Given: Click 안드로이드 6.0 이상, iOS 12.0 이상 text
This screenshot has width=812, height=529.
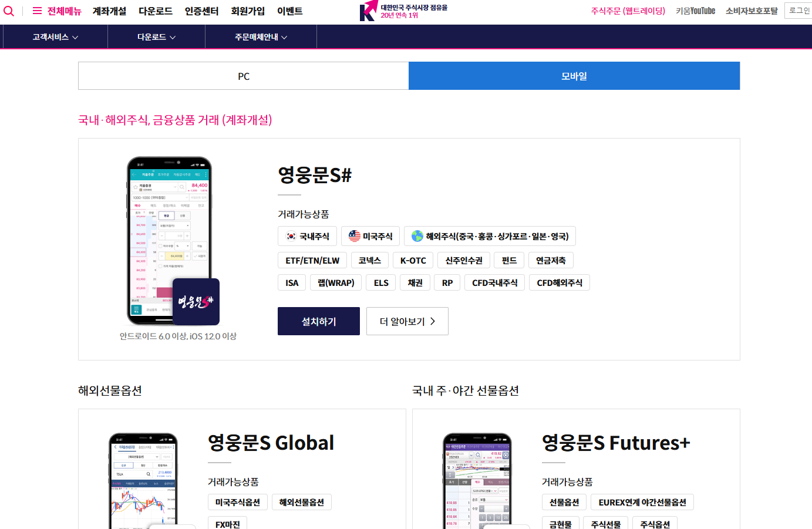Looking at the screenshot, I should click(x=178, y=336).
